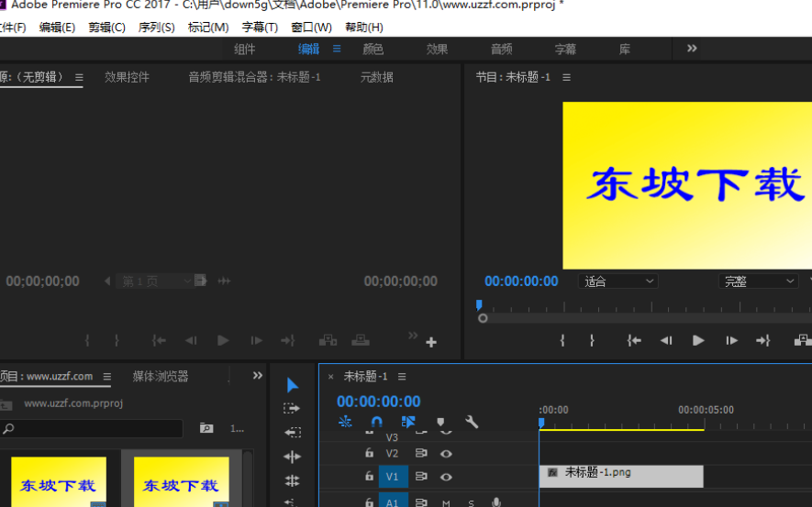Click find-in-bin folder search icon

point(206,428)
